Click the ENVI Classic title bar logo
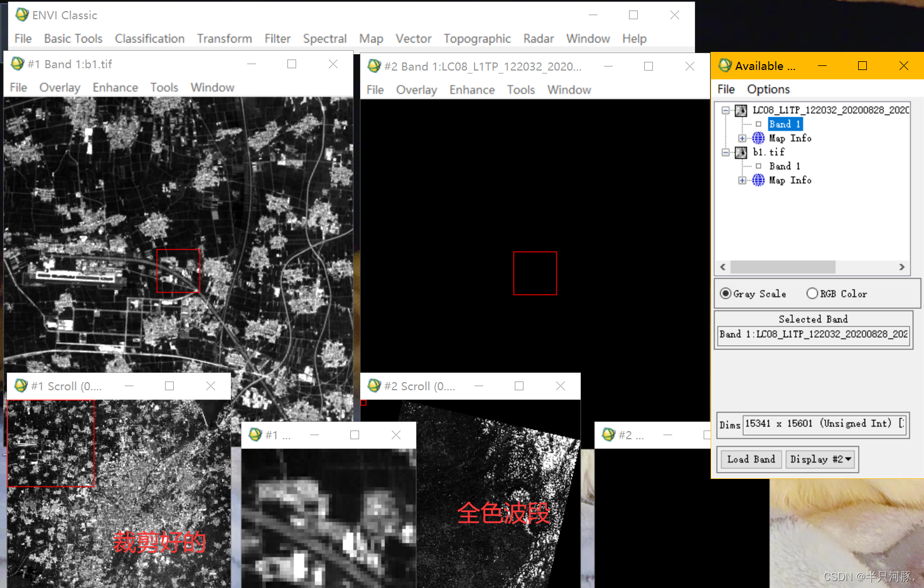 point(22,15)
